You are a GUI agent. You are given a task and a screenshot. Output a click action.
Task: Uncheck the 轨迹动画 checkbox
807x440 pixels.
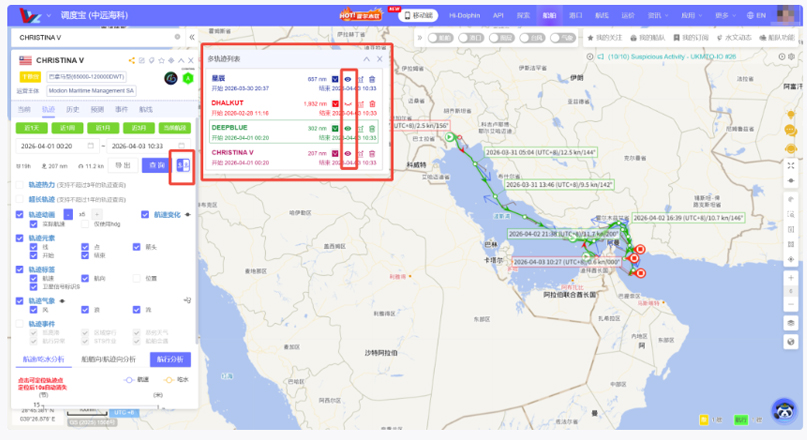click(x=21, y=215)
